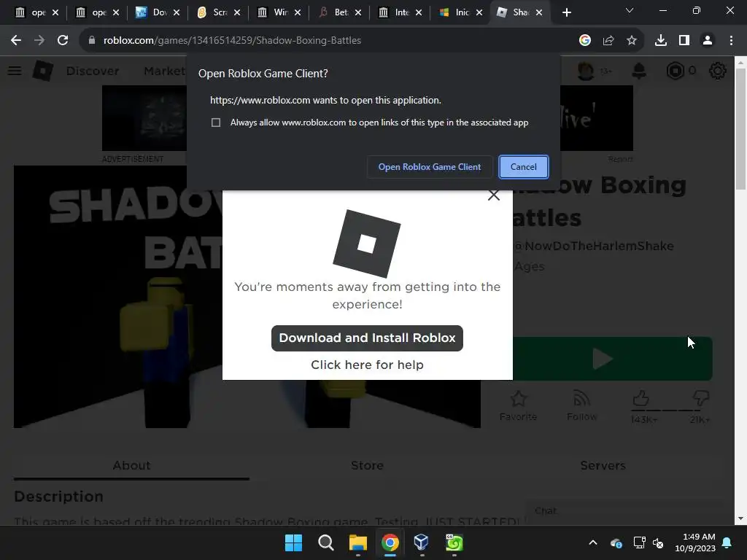Viewport: 747px width, 560px height.
Task: Open Windows taskbar Search
Action: tap(326, 542)
